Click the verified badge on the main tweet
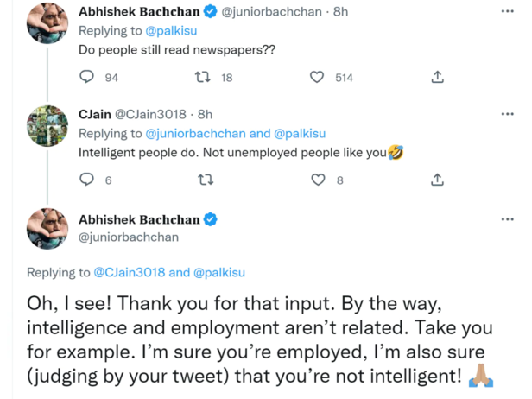This screenshot has height=399, width=532. click(210, 220)
